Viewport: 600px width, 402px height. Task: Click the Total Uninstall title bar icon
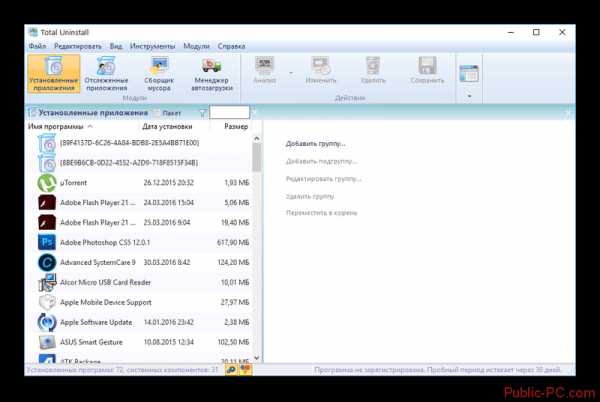33,32
